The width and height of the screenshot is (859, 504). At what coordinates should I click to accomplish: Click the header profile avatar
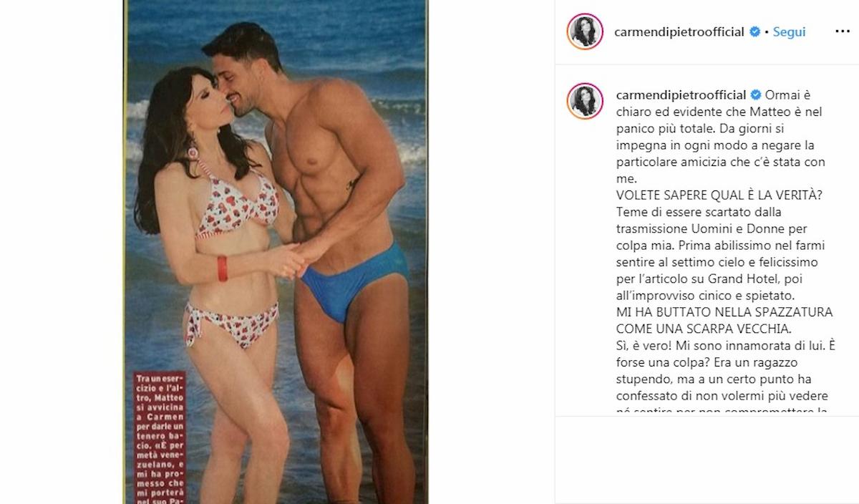(x=585, y=31)
